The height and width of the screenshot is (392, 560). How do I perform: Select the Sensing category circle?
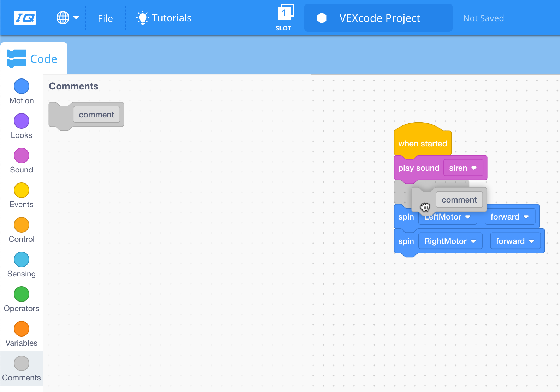point(22,259)
